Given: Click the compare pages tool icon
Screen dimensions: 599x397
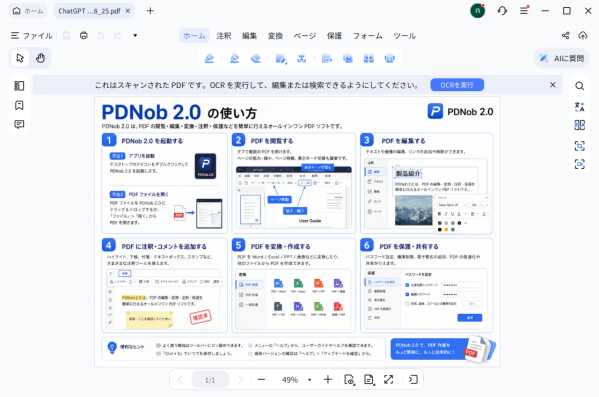Looking at the screenshot, I should [x=369, y=59].
